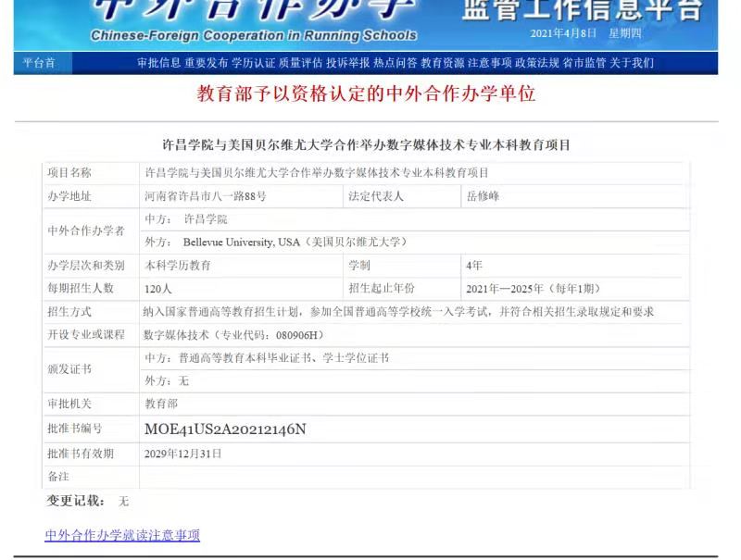Click the 河南省许昌市八一路88号 address cell
The height and width of the screenshot is (560, 741).
(206, 196)
